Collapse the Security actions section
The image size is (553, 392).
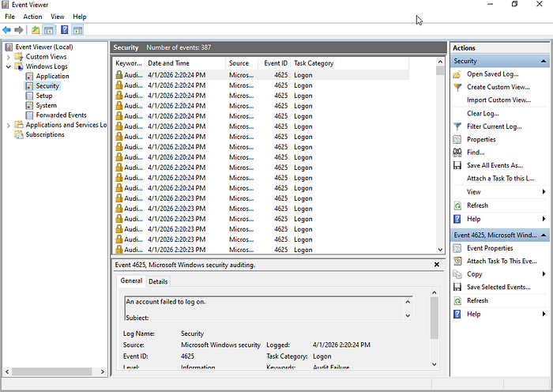(x=544, y=61)
